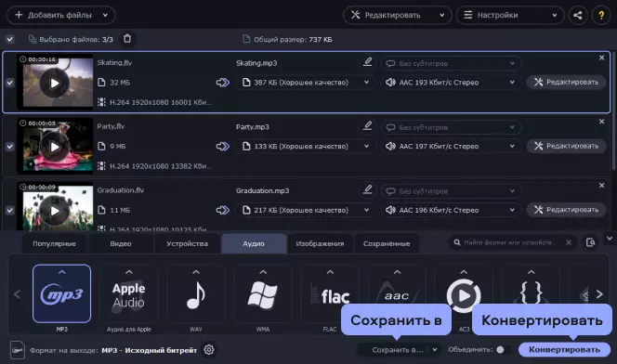Uncheck the Party.flv file checkbox
The height and width of the screenshot is (364, 617).
coord(10,146)
